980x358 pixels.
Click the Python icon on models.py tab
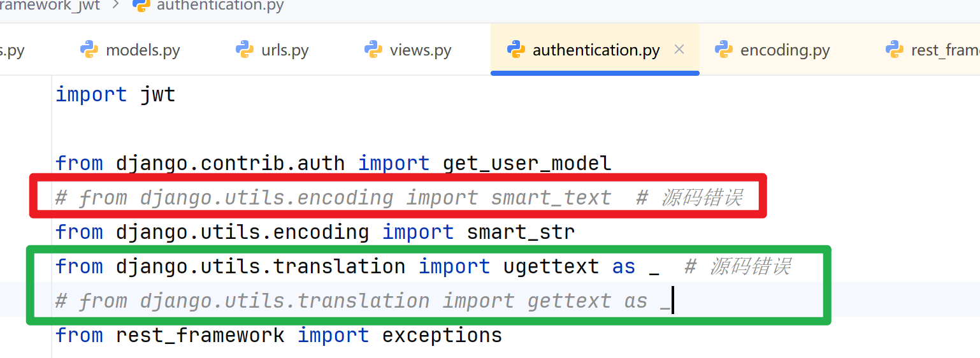[x=89, y=50]
